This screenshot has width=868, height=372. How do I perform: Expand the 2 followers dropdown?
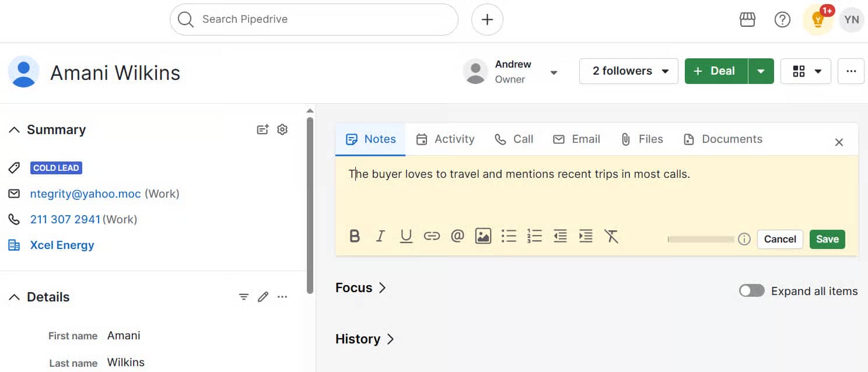click(666, 71)
